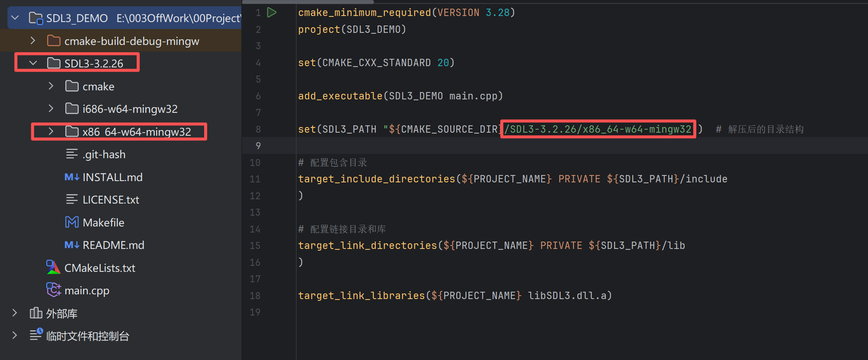Click the INSTALL.md markdown icon
Viewport: 868px width, 360px height.
(72, 177)
